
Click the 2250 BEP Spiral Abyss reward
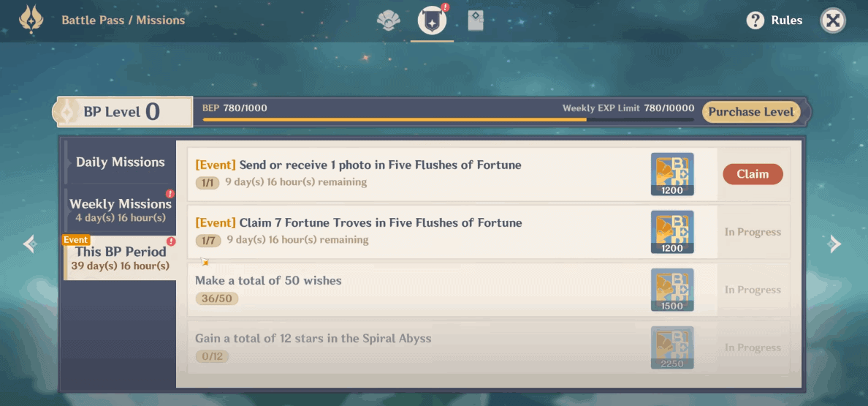pyautogui.click(x=672, y=347)
